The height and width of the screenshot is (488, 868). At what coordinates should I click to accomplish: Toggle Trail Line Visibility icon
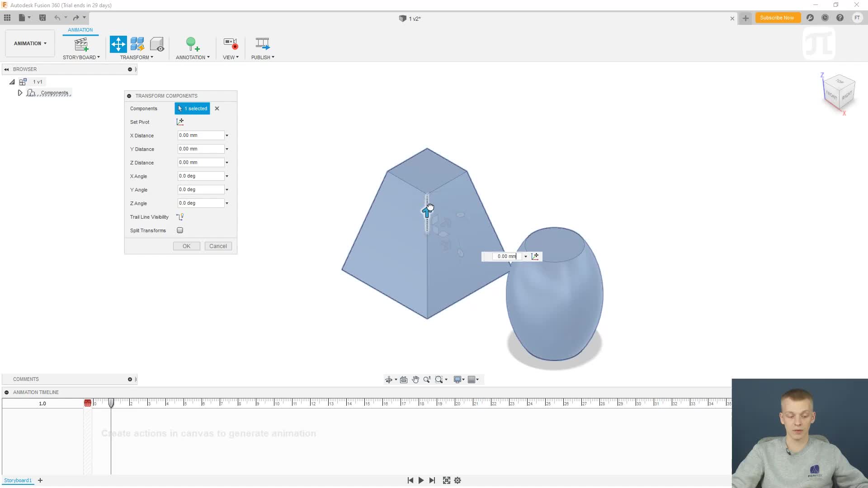pos(180,217)
